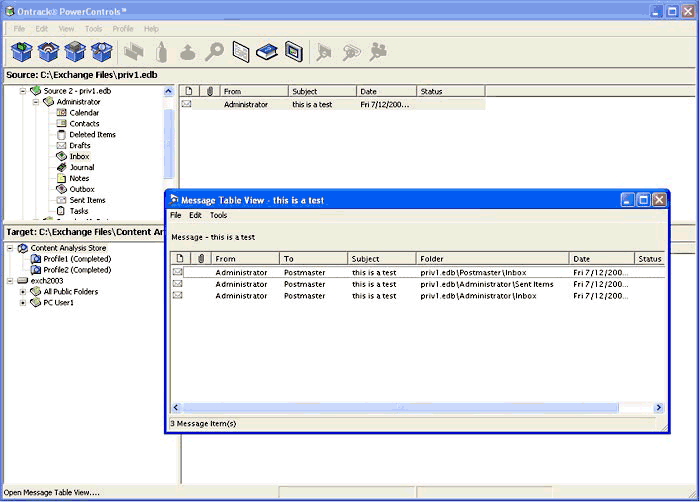Click the grayed-out copy folders toolbar icon

pyautogui.click(x=133, y=51)
